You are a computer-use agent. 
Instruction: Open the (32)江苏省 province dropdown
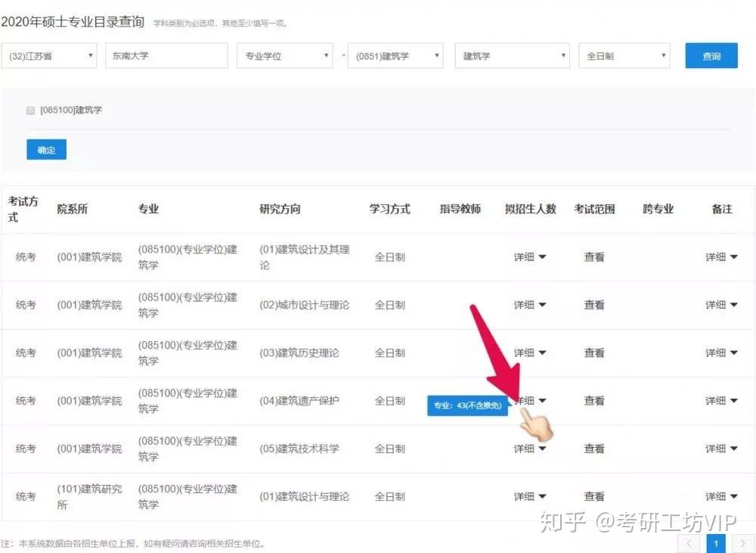point(49,56)
